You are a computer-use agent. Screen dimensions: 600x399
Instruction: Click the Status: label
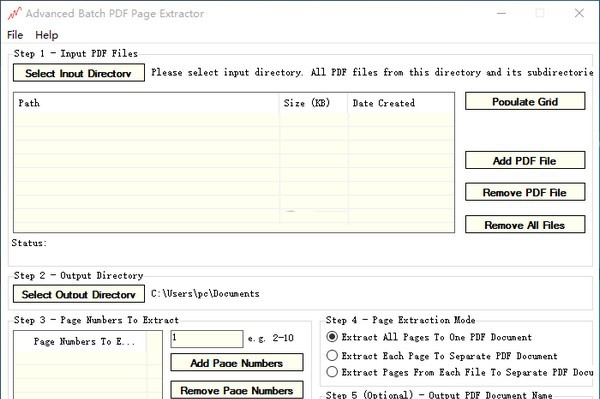click(29, 243)
